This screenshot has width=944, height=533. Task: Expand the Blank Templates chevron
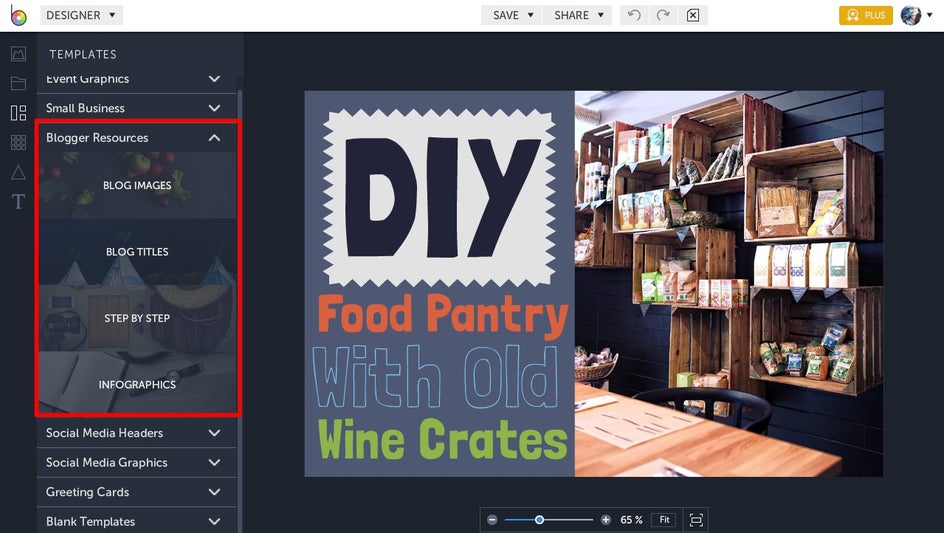point(214,522)
